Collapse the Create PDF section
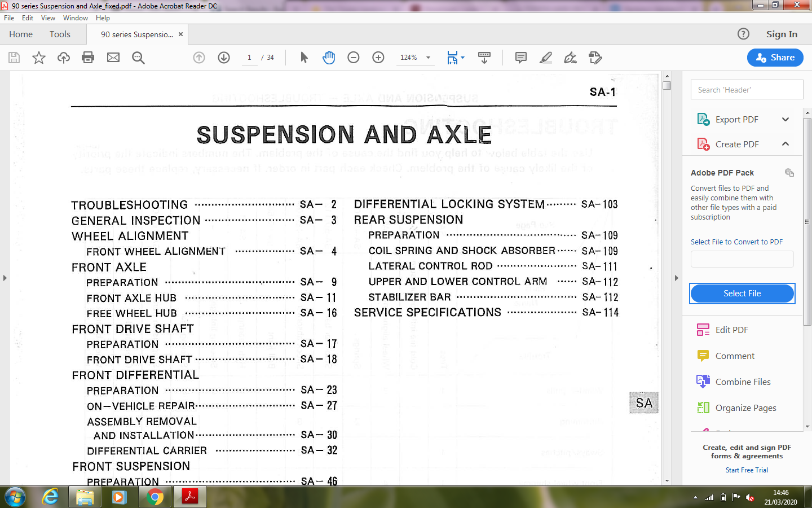The height and width of the screenshot is (508, 812). (x=785, y=144)
